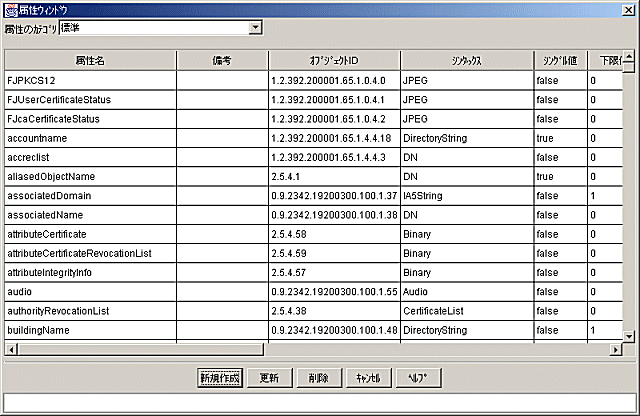Select the buildingName attribute row
This screenshot has width=640, height=416.
coord(90,329)
